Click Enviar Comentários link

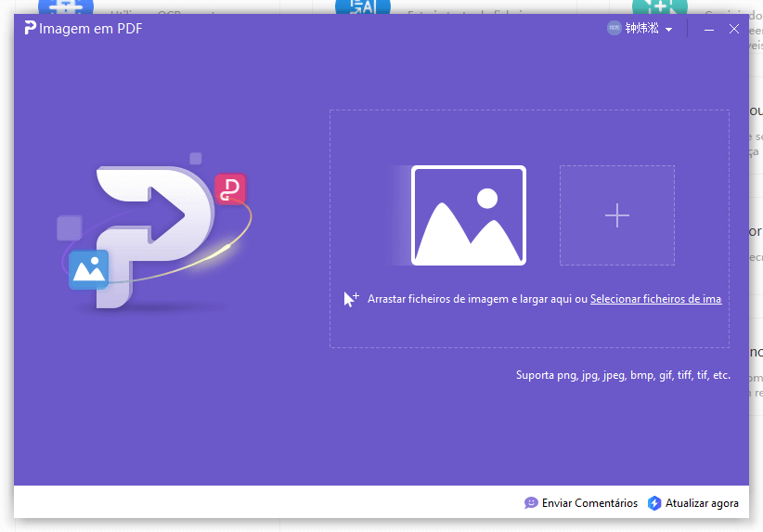pos(589,503)
